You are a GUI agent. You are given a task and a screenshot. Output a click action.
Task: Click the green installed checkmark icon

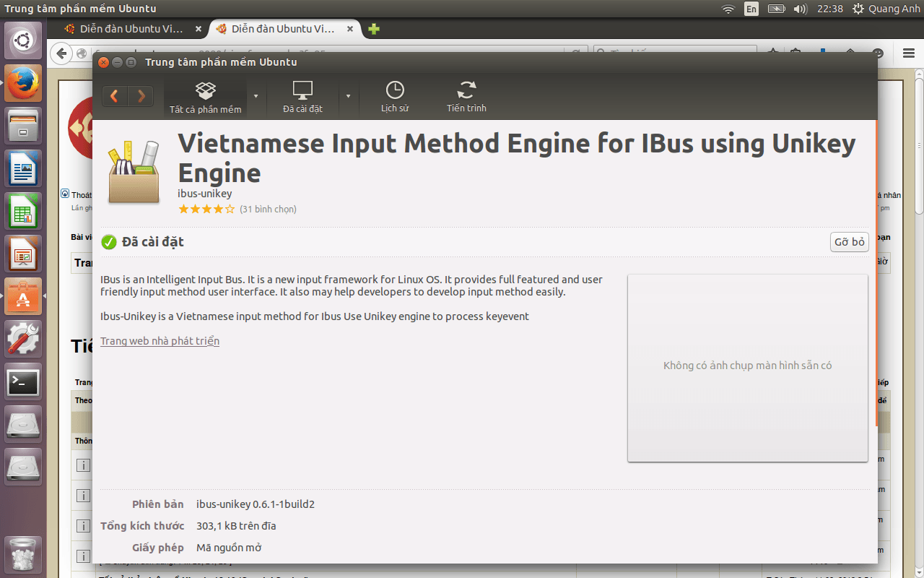109,242
